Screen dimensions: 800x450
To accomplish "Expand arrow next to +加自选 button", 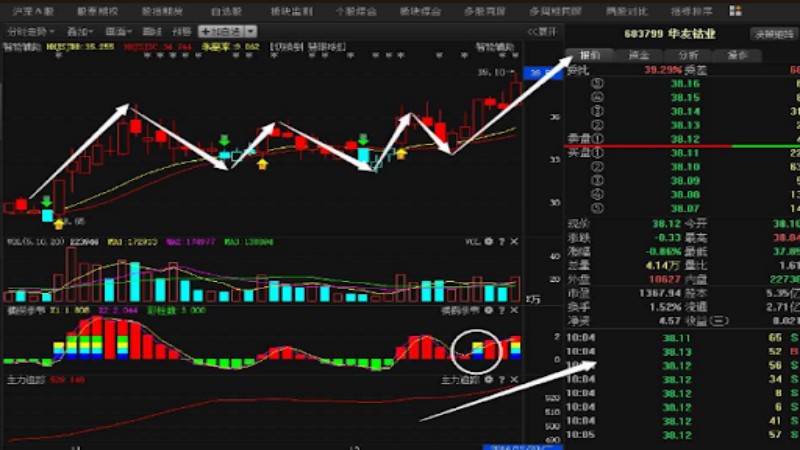I will point(251,32).
